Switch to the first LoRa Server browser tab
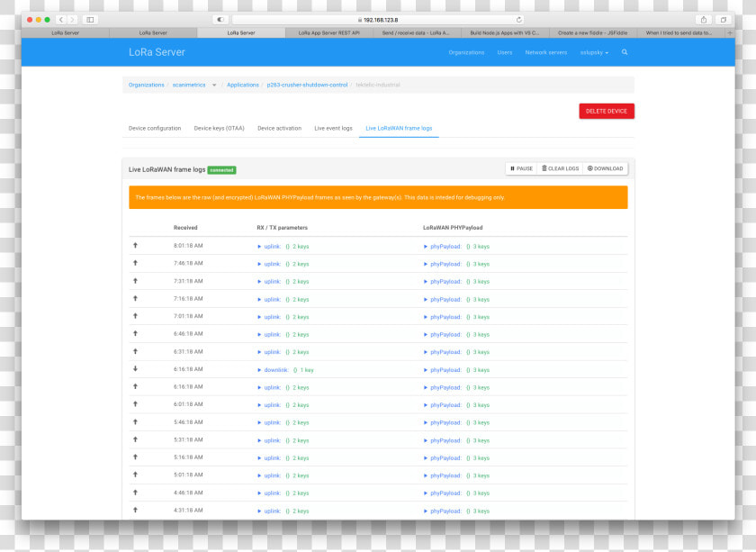The height and width of the screenshot is (552, 756). click(x=65, y=32)
